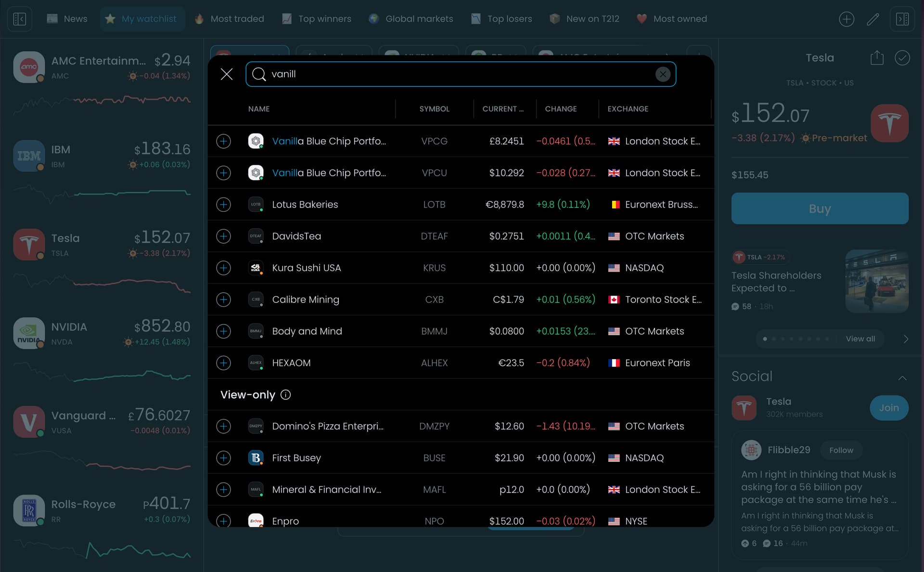Select the Kura Sushi USA result name
The image size is (924, 572).
307,268
